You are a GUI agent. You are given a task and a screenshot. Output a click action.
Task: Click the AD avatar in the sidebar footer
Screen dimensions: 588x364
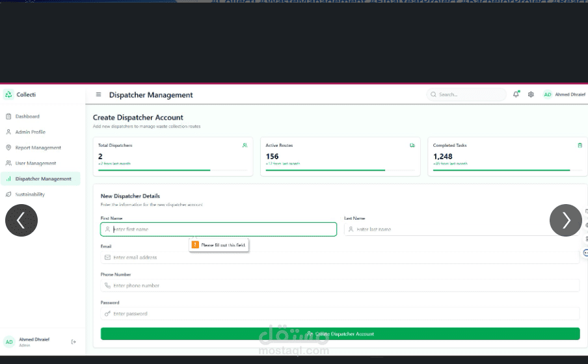tap(9, 342)
